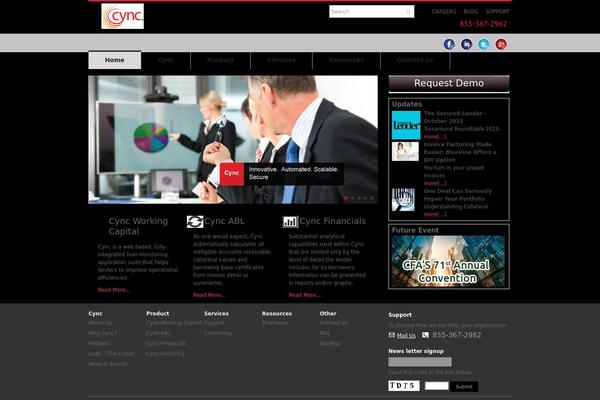Open the CAREERS link

point(444,11)
